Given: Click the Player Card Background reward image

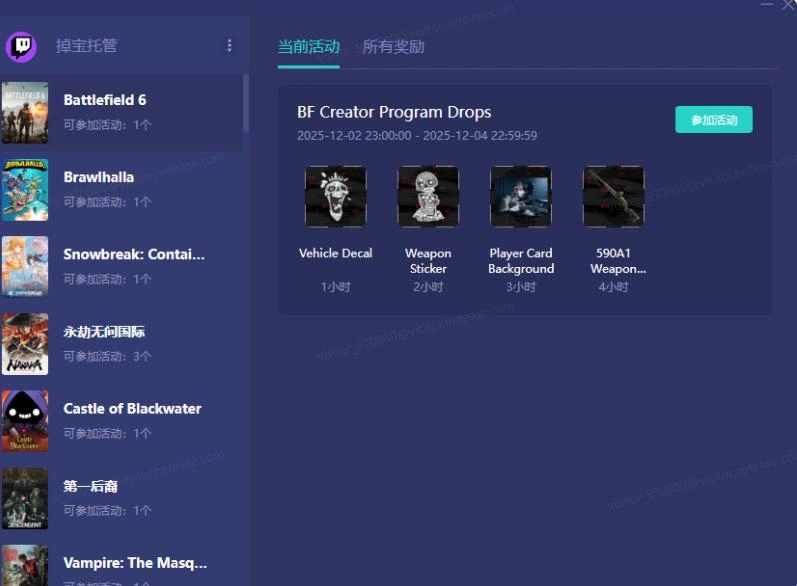Looking at the screenshot, I should 520,196.
